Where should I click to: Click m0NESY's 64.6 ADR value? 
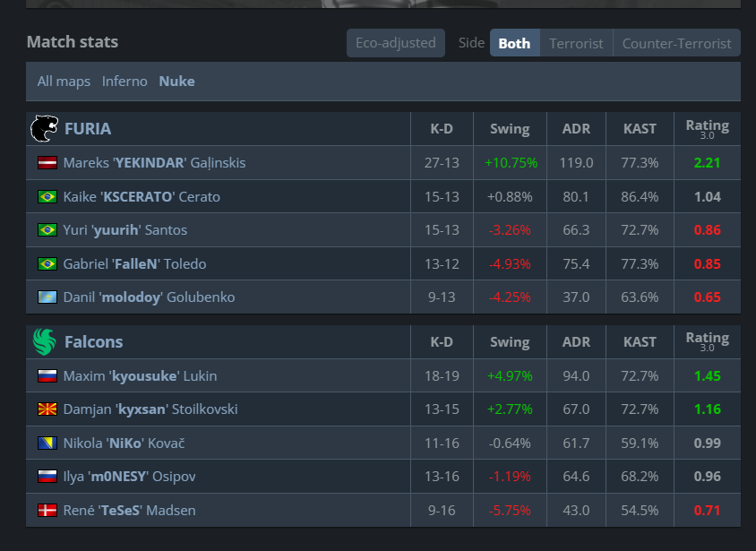576,477
